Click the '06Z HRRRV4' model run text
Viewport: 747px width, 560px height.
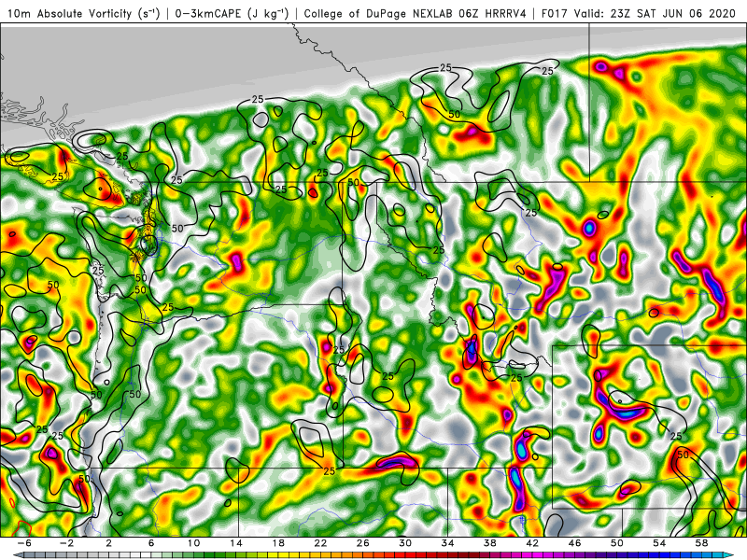click(493, 13)
